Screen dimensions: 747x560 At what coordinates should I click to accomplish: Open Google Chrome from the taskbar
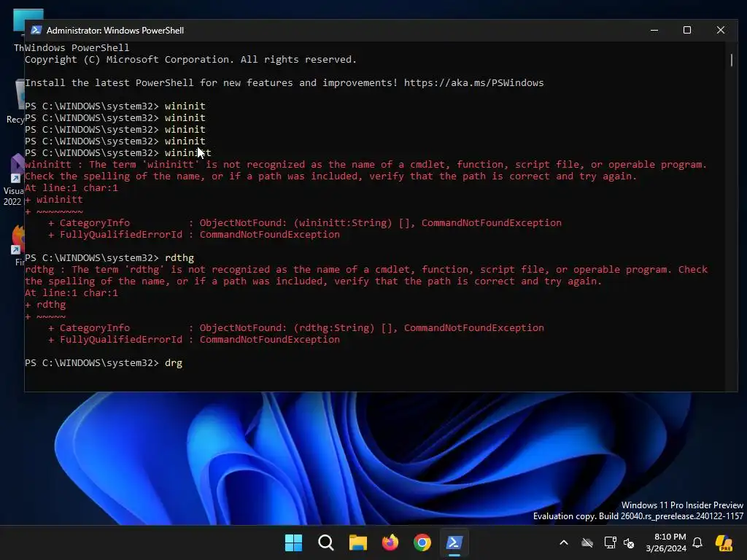pos(422,542)
